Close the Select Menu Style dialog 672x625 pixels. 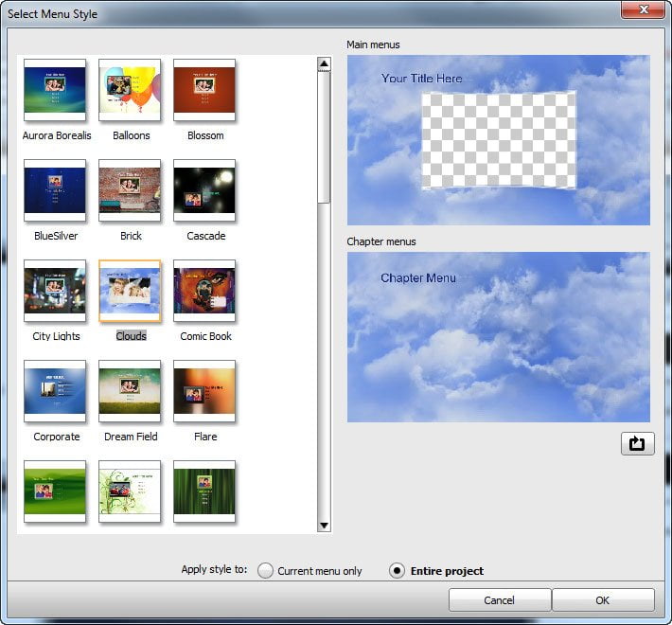(x=643, y=9)
